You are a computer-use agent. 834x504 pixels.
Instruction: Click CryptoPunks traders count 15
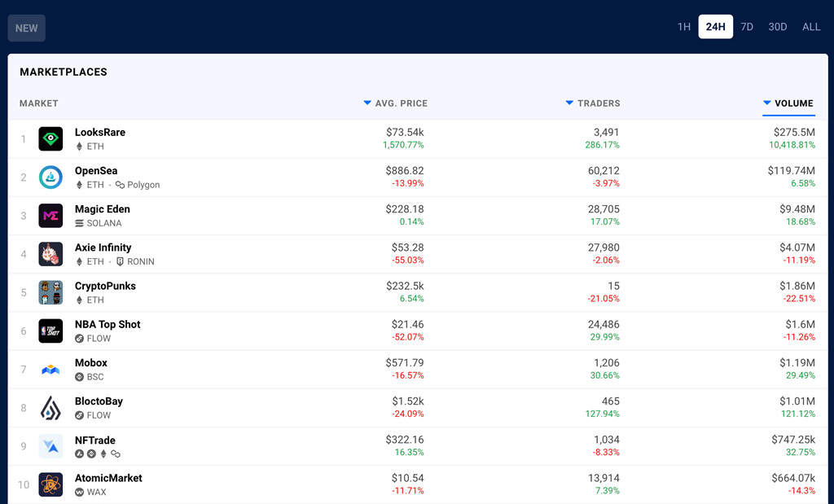[614, 286]
